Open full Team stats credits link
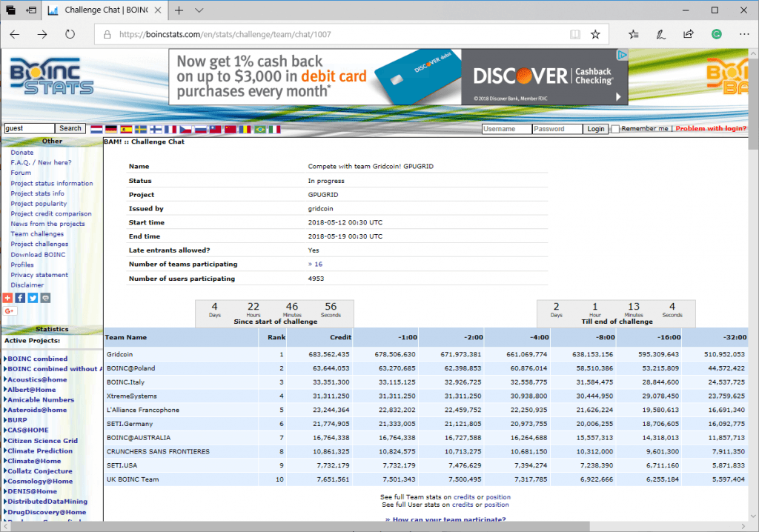The width and height of the screenshot is (759, 532). click(464, 497)
